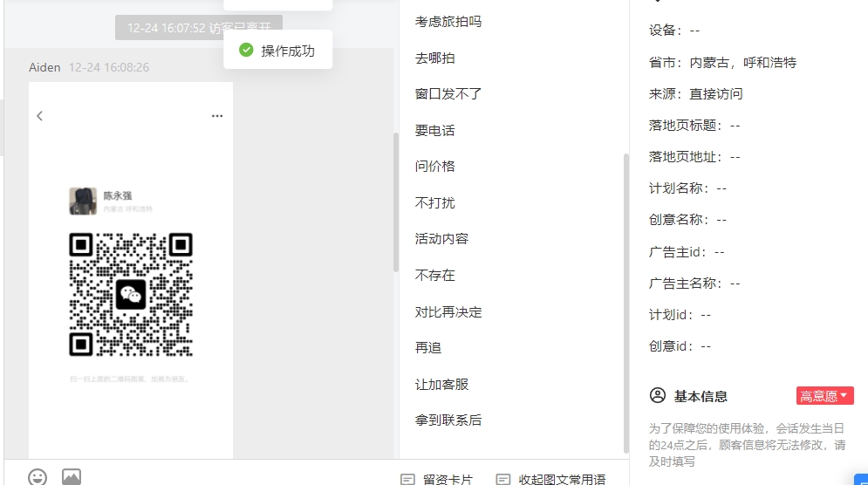868x485 pixels.
Task: Click 陈永强 avatar in the QR card
Action: tap(83, 201)
